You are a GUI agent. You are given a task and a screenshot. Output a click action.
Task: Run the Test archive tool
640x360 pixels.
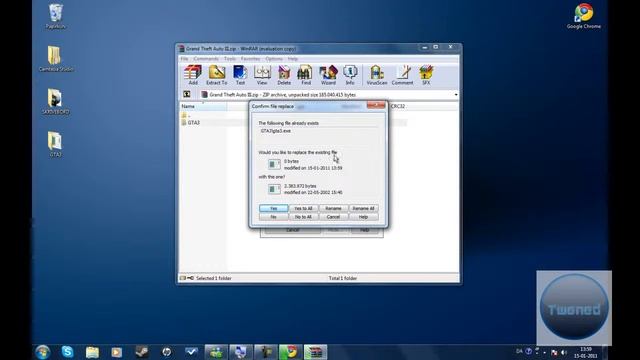(x=240, y=75)
